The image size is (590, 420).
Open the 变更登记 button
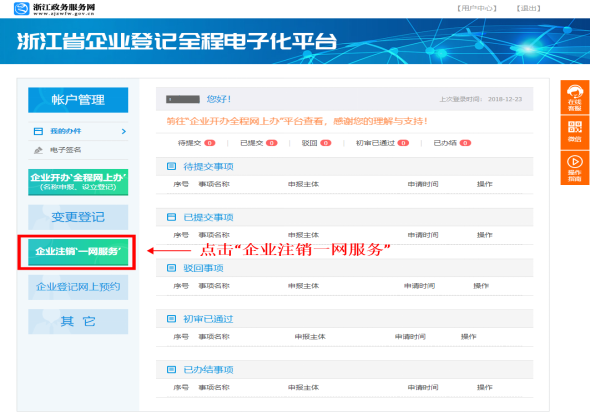(x=78, y=217)
